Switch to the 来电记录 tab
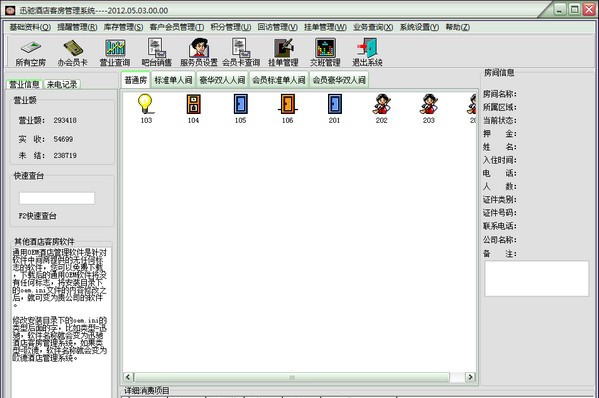The image size is (599, 398). (x=62, y=84)
